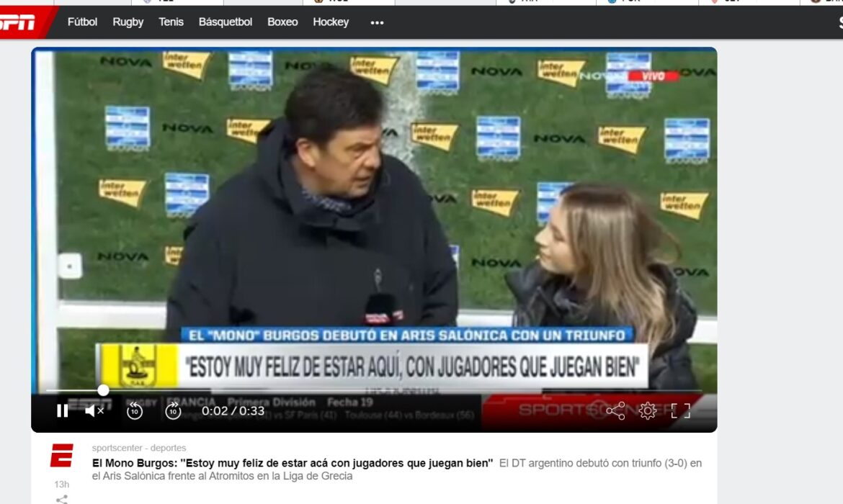Share the article using icon below 13h
This screenshot has height=504, width=843.
(x=62, y=499)
